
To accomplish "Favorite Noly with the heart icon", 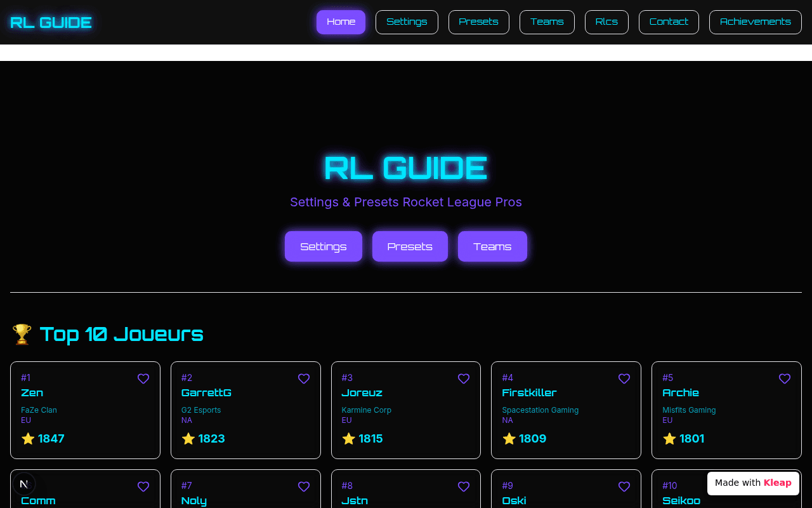I will [304, 487].
